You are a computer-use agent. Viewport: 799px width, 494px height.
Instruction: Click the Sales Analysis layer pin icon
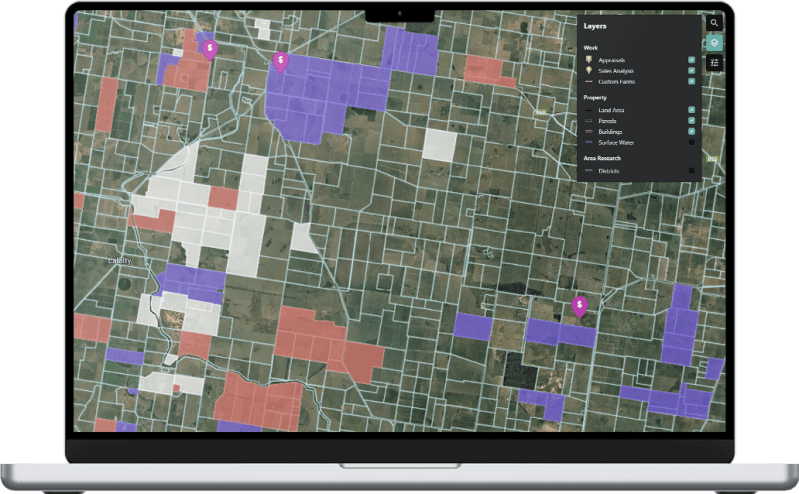coord(589,70)
